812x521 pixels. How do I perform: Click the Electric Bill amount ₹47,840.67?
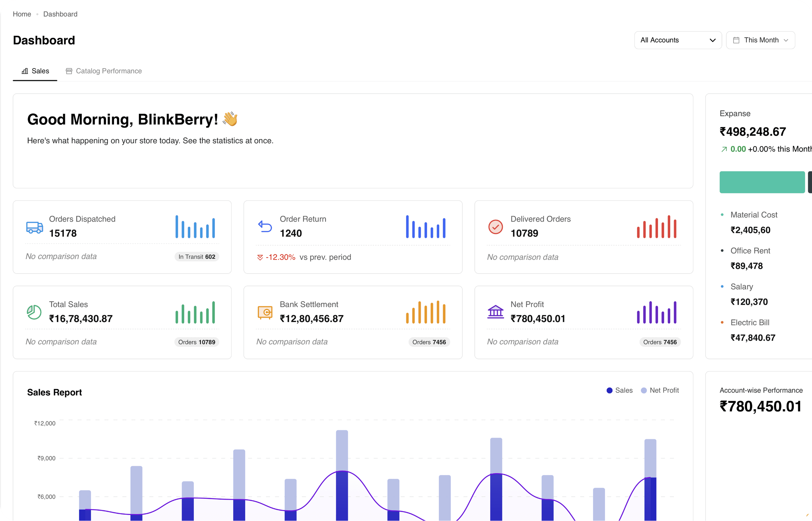point(753,338)
